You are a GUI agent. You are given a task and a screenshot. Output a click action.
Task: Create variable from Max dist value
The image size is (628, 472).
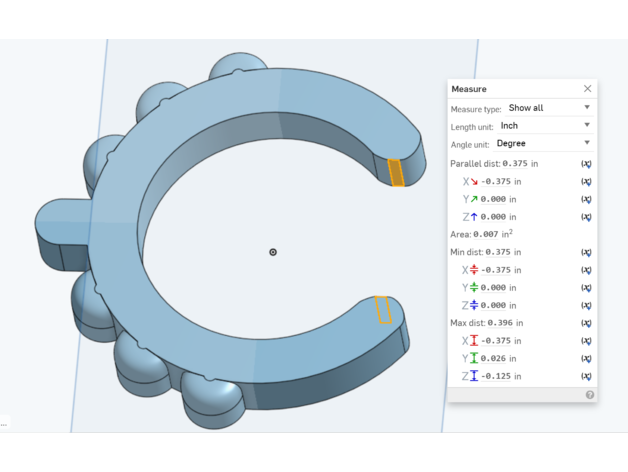[x=586, y=323]
